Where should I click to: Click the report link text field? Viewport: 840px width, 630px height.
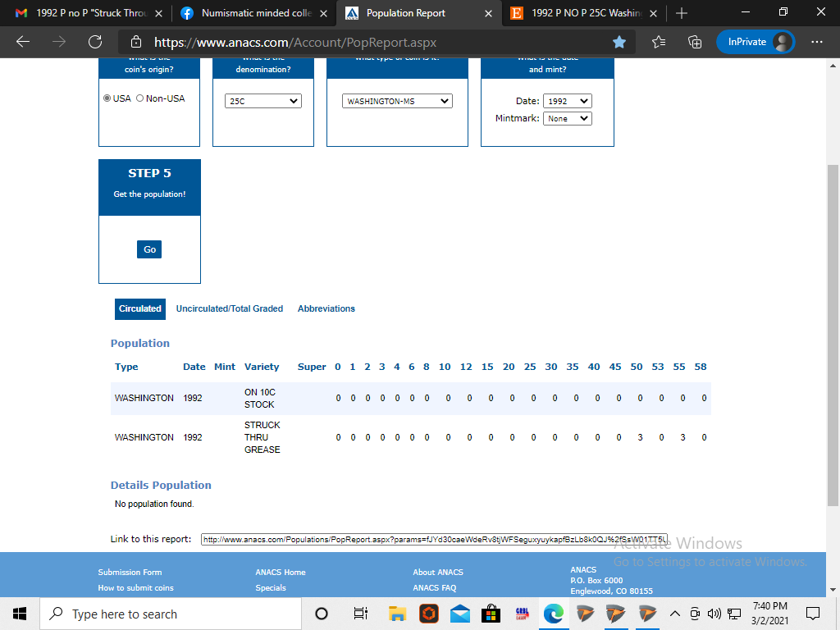(434, 540)
